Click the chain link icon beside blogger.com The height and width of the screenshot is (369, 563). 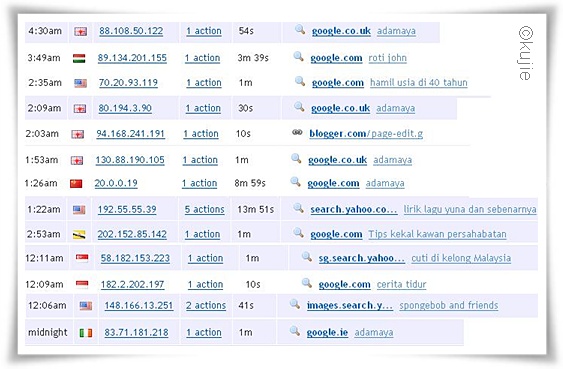tap(297, 133)
